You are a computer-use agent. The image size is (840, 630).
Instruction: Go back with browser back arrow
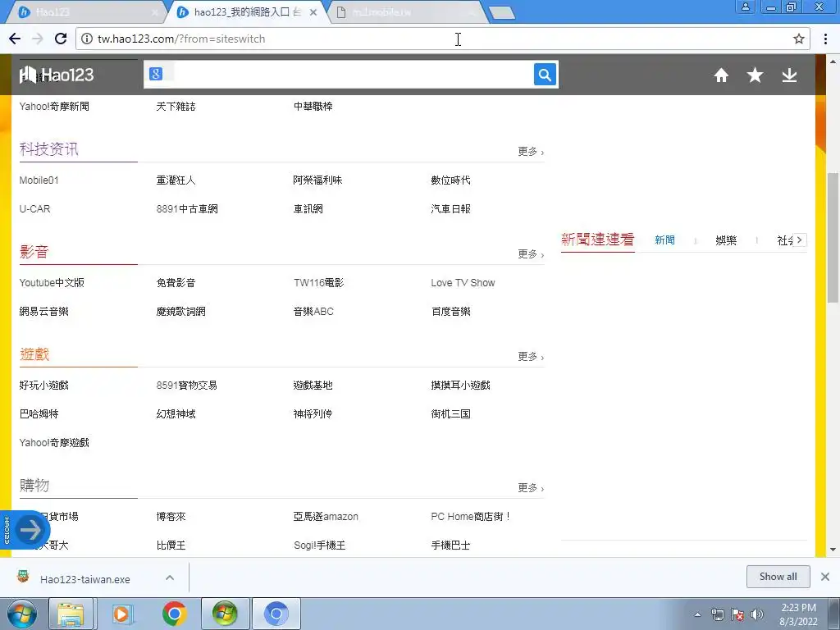coord(15,39)
